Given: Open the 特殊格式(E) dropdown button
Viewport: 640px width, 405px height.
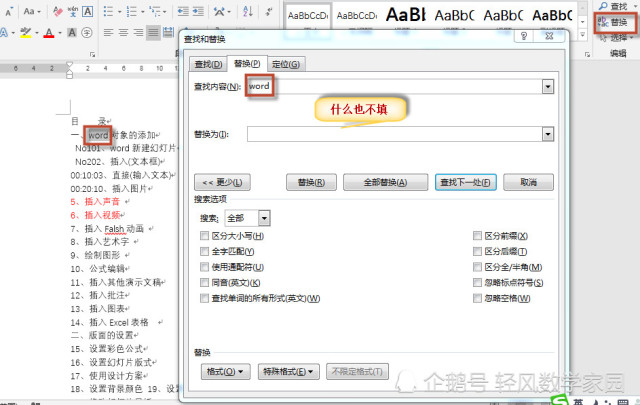Looking at the screenshot, I should pyautogui.click(x=289, y=372).
